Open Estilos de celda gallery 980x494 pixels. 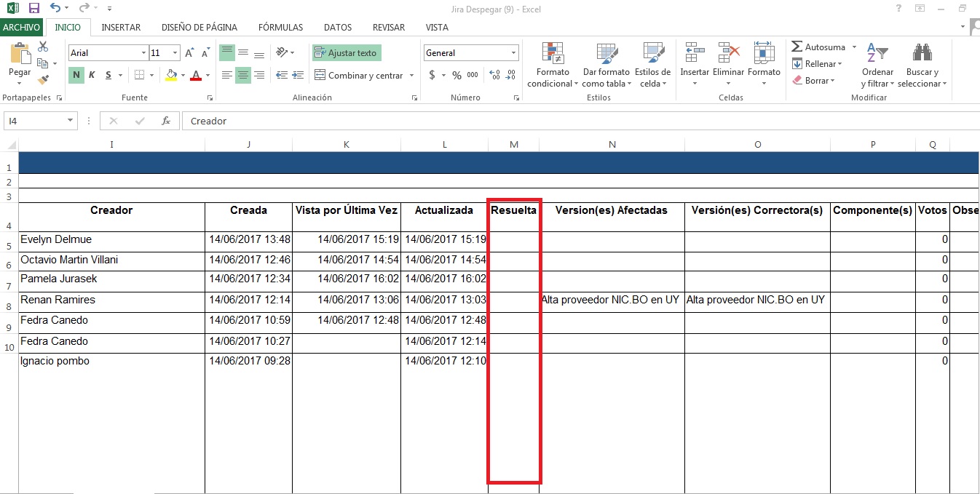pos(652,65)
